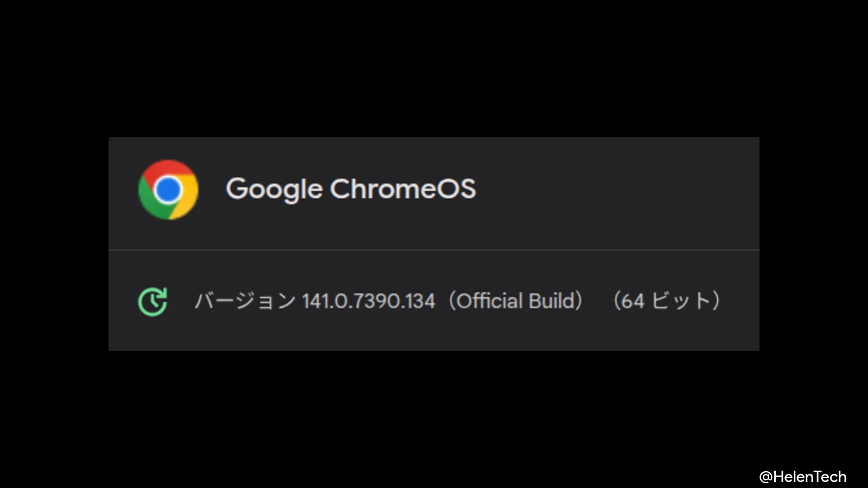Click the Chrome icon next to Google ChromeOS title
Image resolution: width=868 pixels, height=488 pixels.
click(x=169, y=190)
